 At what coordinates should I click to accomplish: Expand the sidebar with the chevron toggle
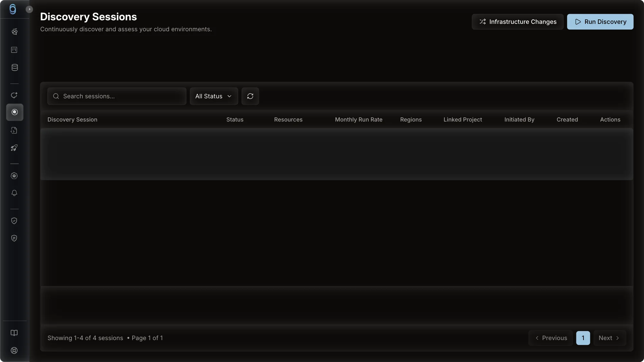point(29,9)
